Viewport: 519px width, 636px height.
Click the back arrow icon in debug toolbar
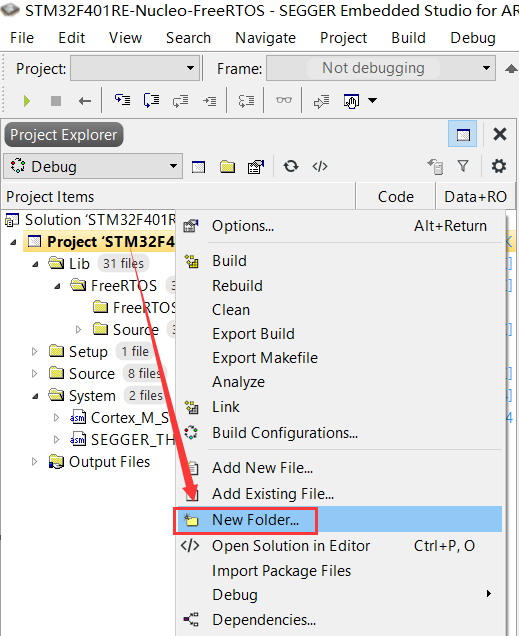point(85,101)
